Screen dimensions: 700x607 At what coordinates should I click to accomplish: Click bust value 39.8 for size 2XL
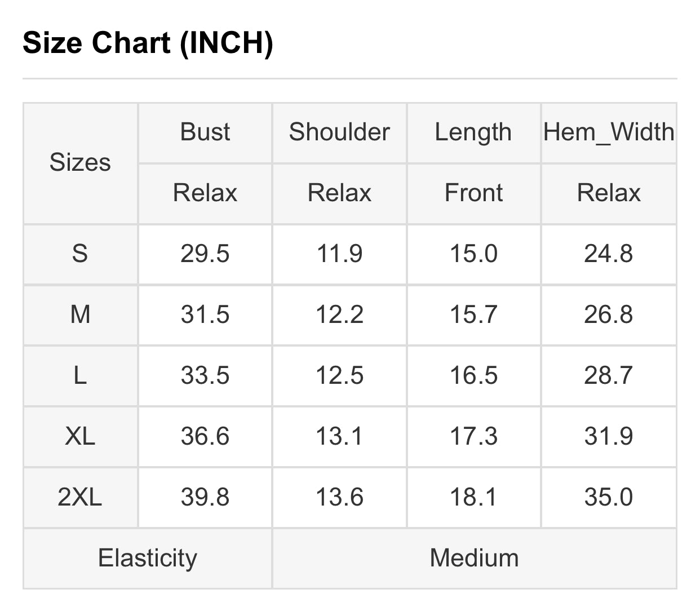click(x=205, y=497)
